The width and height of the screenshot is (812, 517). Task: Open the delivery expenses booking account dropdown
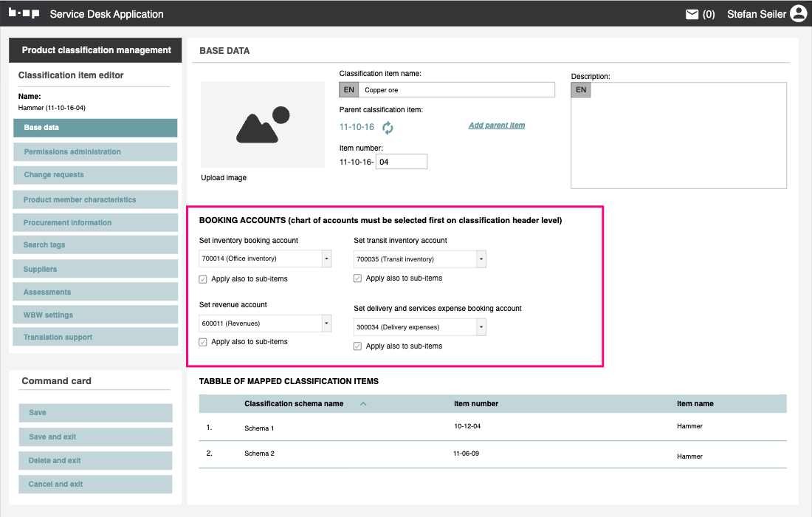click(x=481, y=327)
